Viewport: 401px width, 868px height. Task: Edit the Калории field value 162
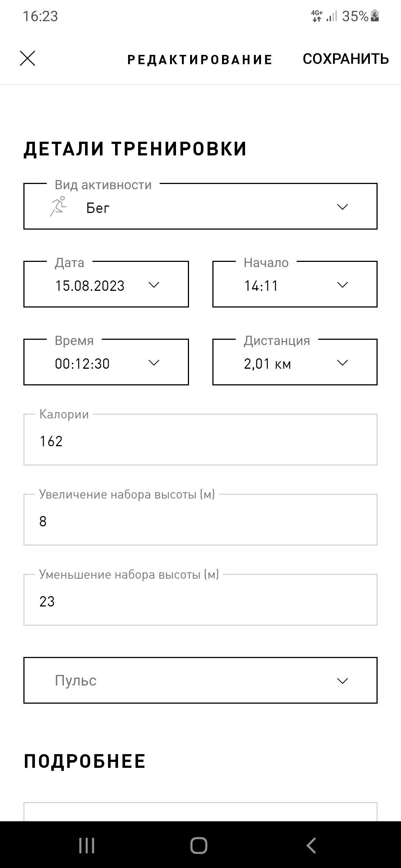click(200, 440)
